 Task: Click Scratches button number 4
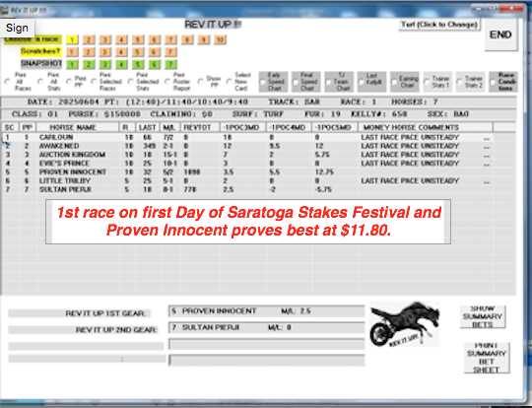tap(121, 52)
